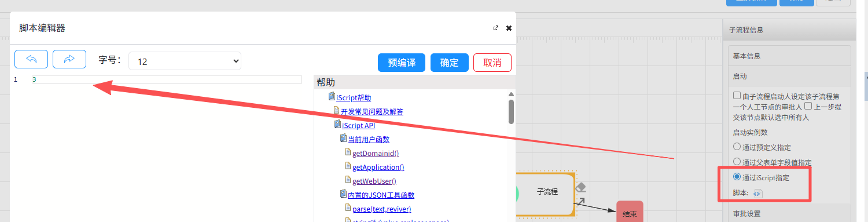Click the help panel scroll-up arrow
Viewport: 868px width, 222px height.
tap(511, 94)
